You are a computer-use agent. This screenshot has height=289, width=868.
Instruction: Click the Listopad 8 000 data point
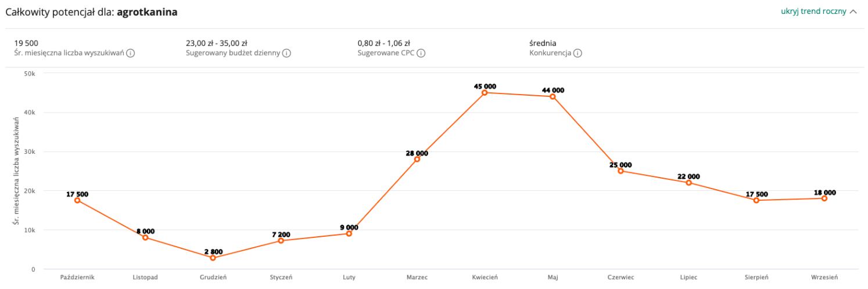click(x=145, y=237)
